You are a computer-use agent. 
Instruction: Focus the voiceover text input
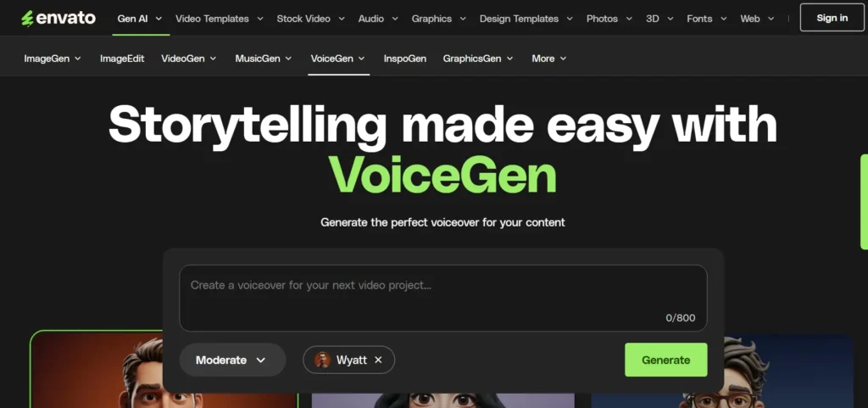click(442, 298)
